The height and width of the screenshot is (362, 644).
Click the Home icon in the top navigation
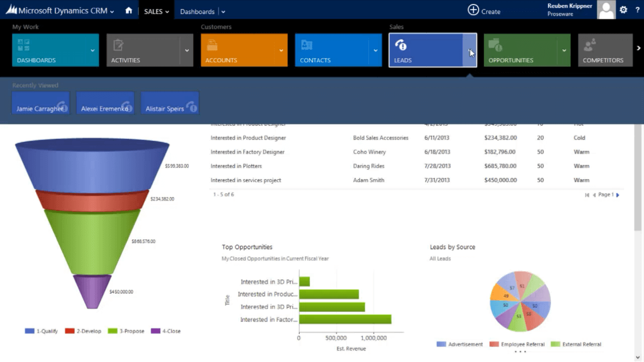(x=129, y=10)
